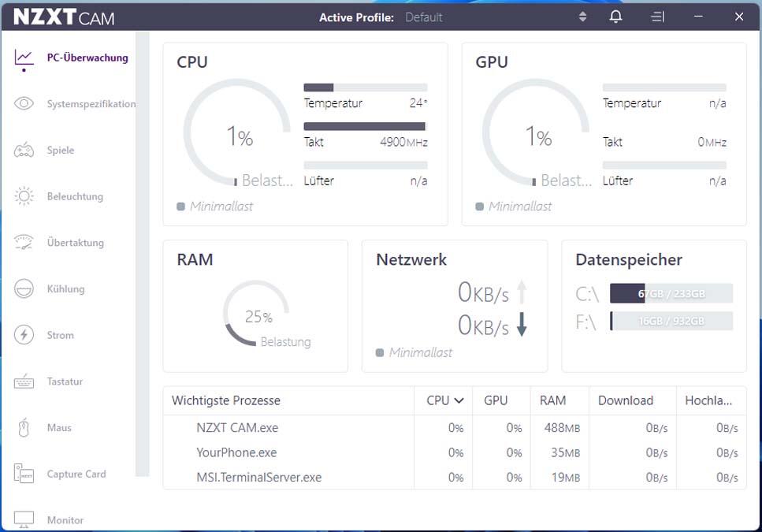The height and width of the screenshot is (532, 762).
Task: Click the RAM 25% circular gauge
Action: pyautogui.click(x=256, y=313)
